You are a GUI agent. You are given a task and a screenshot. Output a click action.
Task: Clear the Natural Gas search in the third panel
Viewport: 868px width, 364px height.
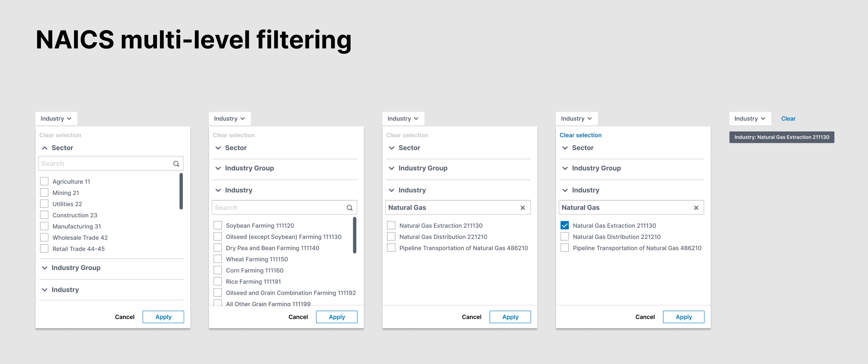(523, 208)
